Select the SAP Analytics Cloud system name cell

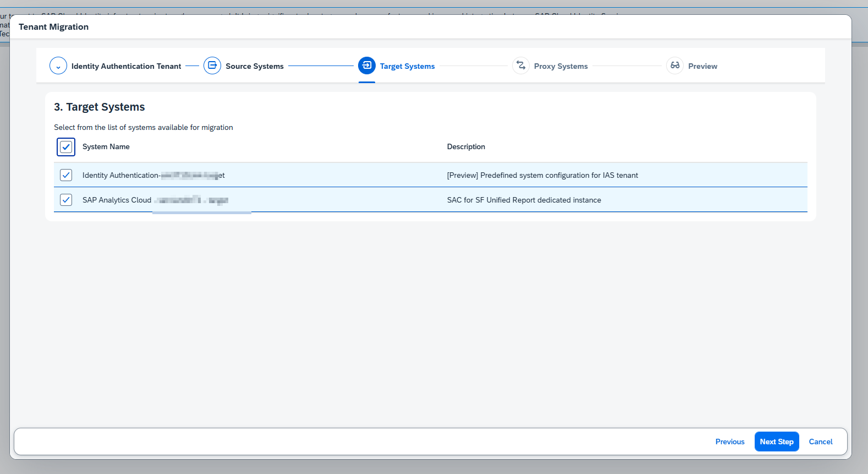155,200
